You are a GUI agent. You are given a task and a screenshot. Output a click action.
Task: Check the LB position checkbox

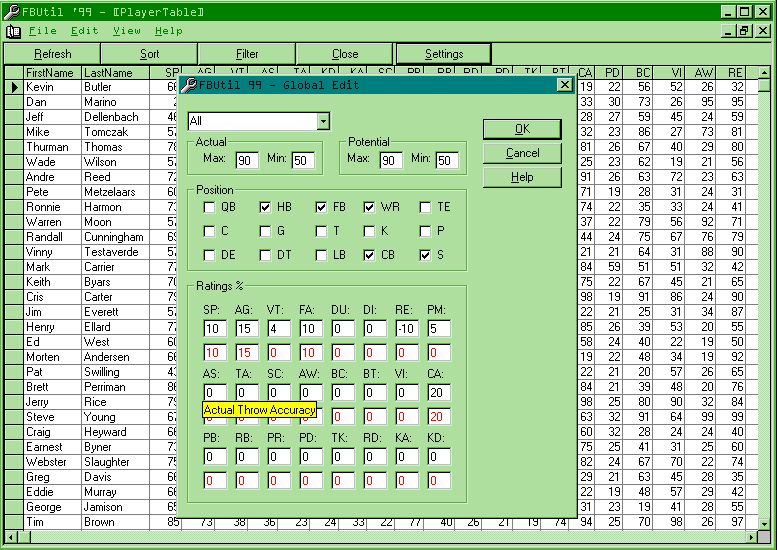(x=321, y=255)
